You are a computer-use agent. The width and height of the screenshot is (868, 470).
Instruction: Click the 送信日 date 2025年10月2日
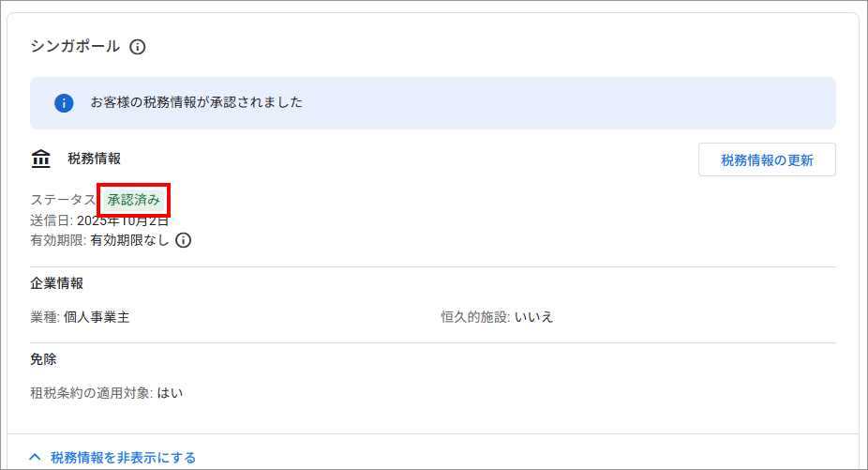[123, 221]
